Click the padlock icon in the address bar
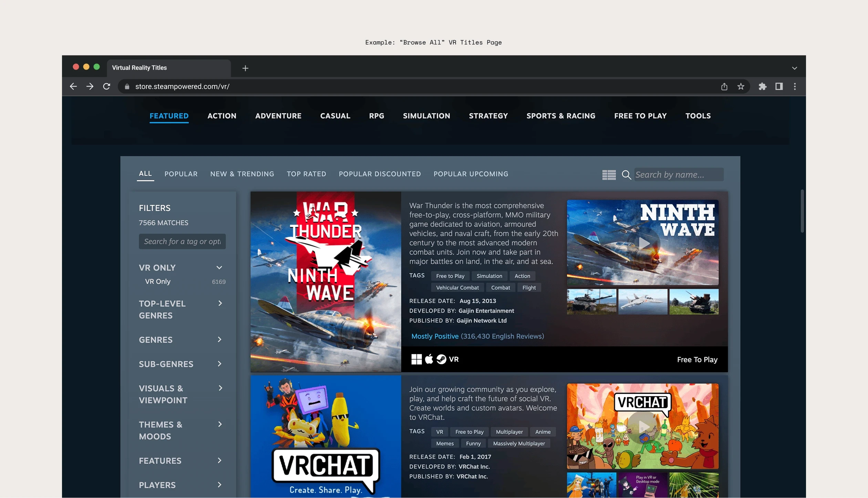Image resolution: width=868 pixels, height=498 pixels. pyautogui.click(x=127, y=87)
